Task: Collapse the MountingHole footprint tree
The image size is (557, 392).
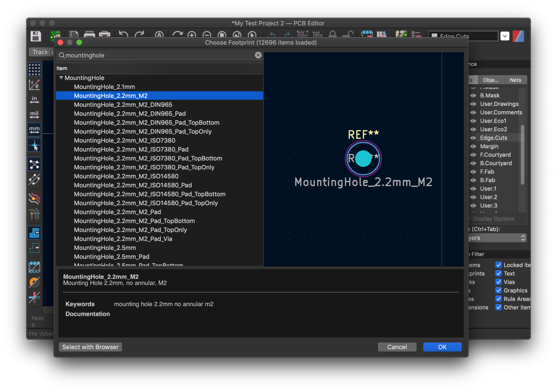Action: tap(61, 78)
